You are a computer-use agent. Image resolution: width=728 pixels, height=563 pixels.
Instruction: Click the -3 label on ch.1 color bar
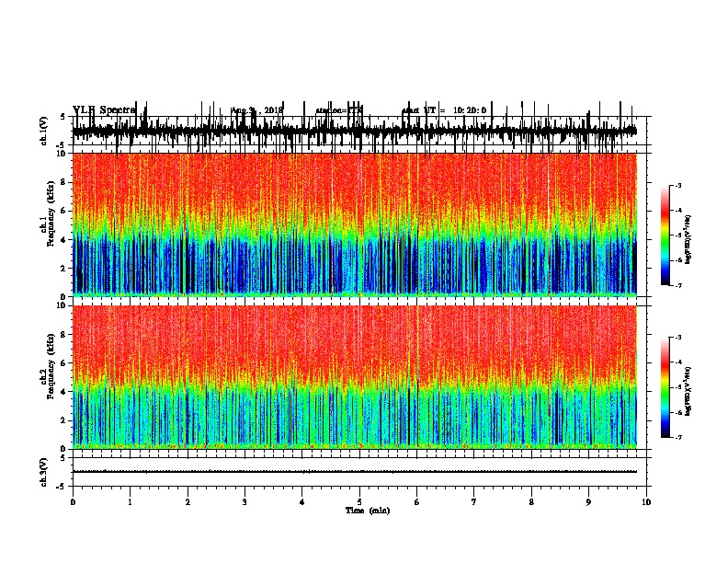pos(678,185)
